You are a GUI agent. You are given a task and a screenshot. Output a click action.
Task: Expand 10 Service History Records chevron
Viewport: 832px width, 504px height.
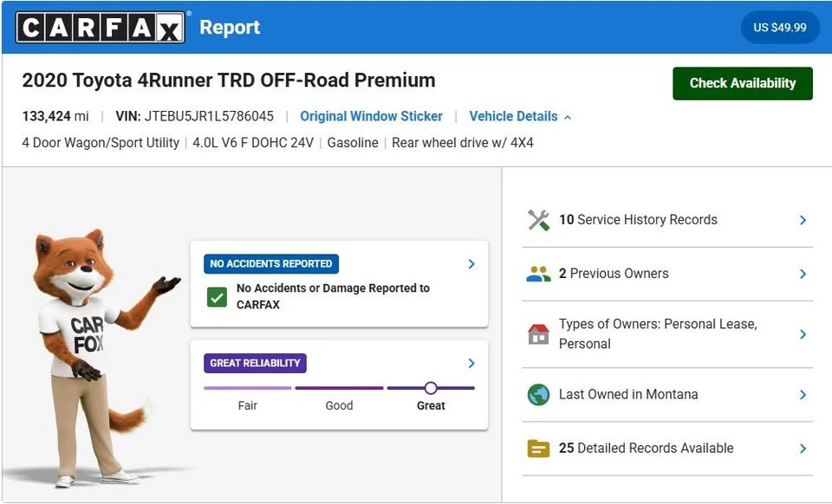(x=803, y=220)
